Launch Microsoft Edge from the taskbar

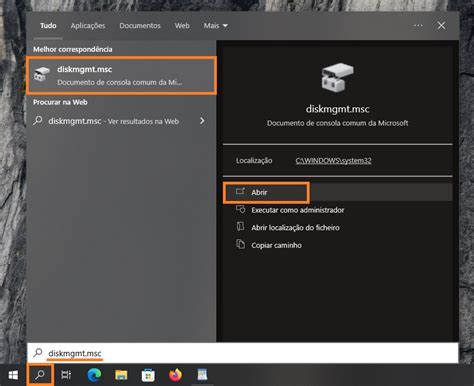tap(94, 375)
